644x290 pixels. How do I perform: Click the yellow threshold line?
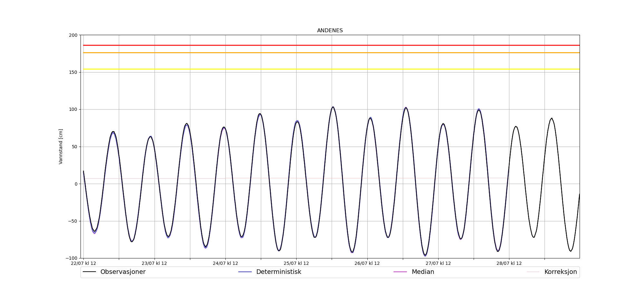[331, 69]
